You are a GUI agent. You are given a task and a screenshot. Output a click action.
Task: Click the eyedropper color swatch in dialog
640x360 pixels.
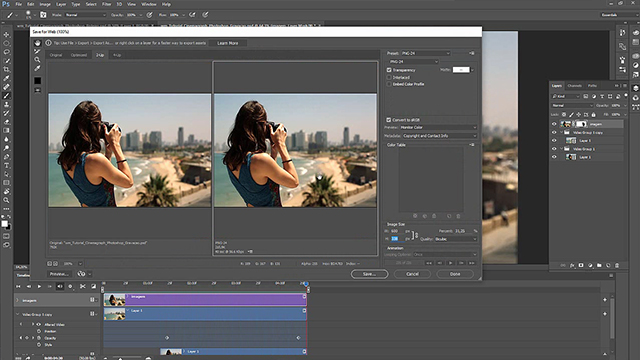click(38, 80)
